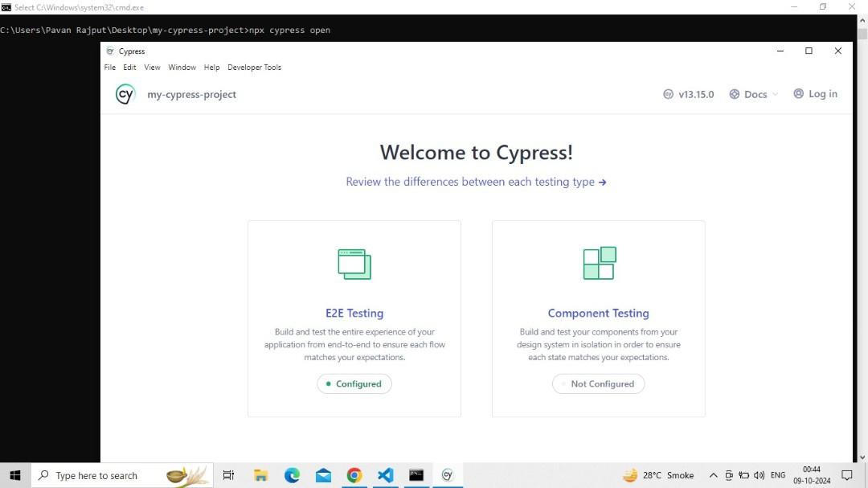Click the taskbar search field
Image resolution: width=868 pixels, height=488 pixels.
pos(104,475)
